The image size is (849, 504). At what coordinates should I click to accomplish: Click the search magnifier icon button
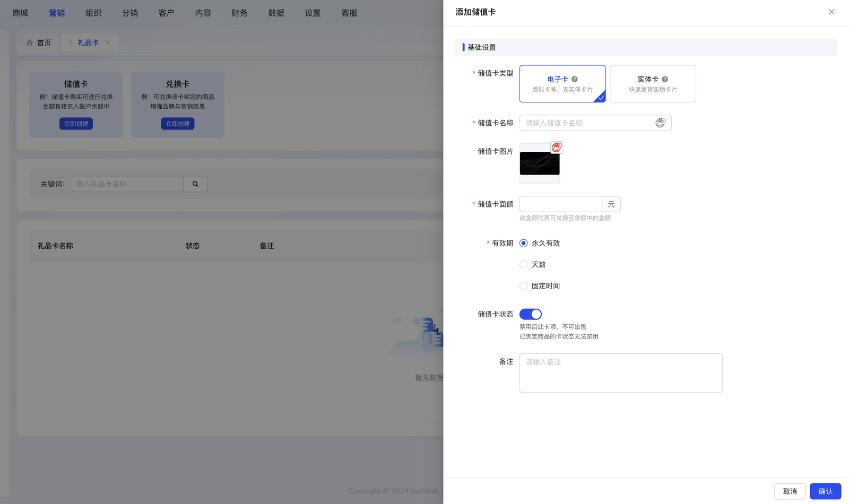click(x=195, y=184)
